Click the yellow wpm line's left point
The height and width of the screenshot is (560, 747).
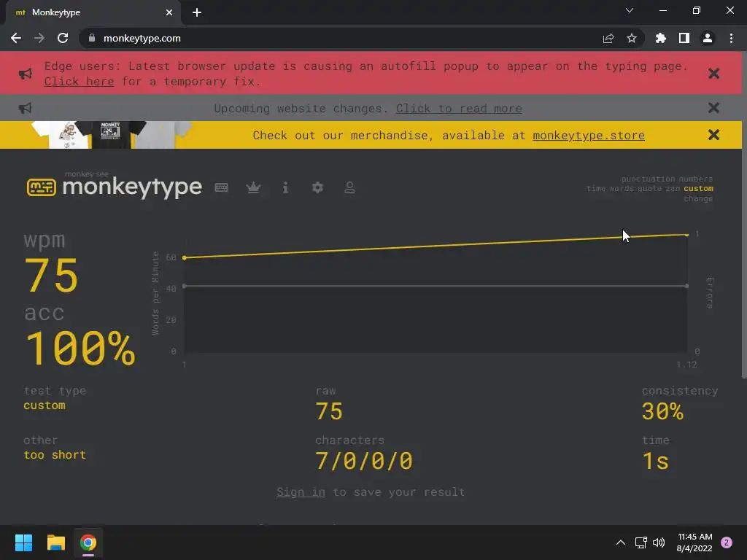pos(185,257)
